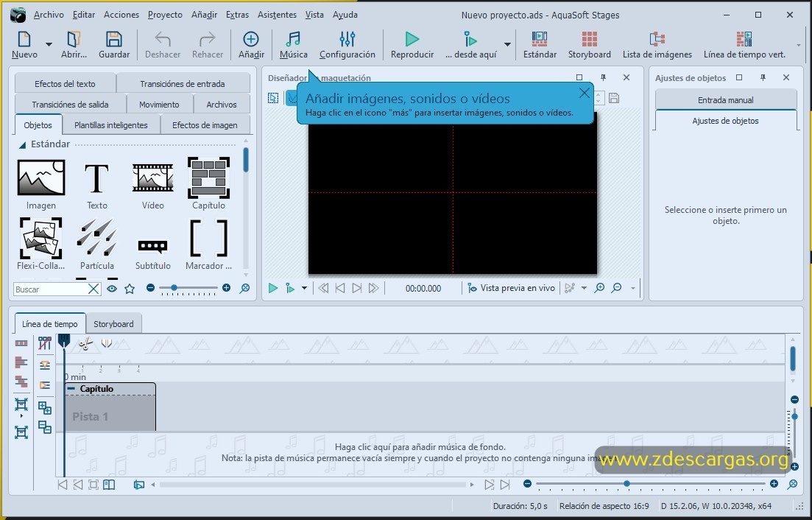Select the timeline scissors cut tool
The width and height of the screenshot is (812, 520).
(86, 342)
